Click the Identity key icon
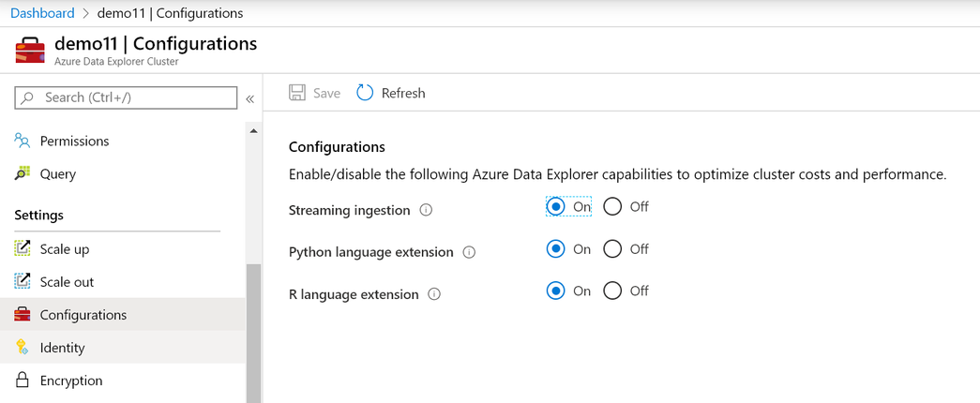The width and height of the screenshot is (980, 403). coord(23,348)
